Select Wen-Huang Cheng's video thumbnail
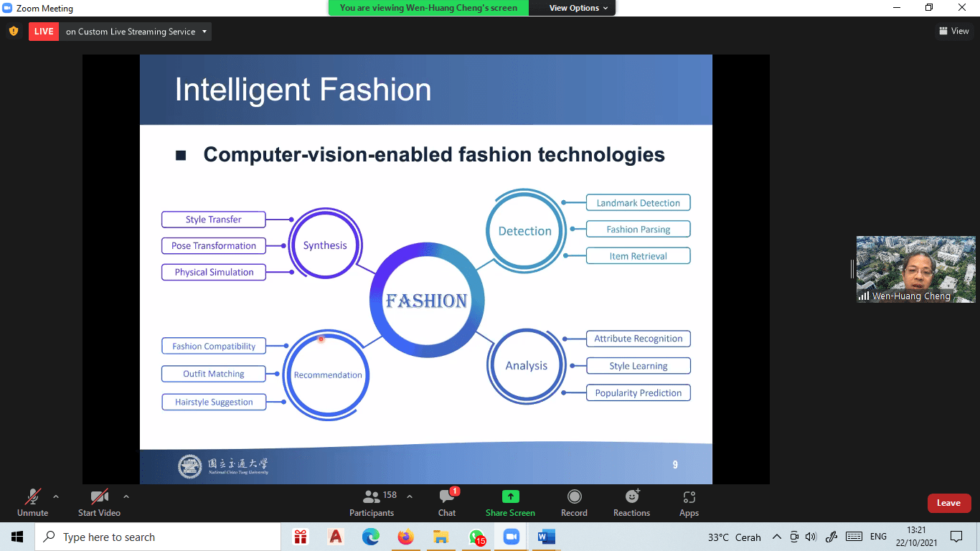 (x=915, y=269)
